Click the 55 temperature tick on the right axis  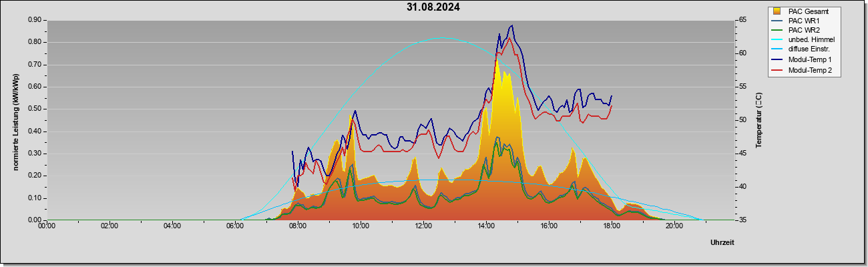coord(742,87)
